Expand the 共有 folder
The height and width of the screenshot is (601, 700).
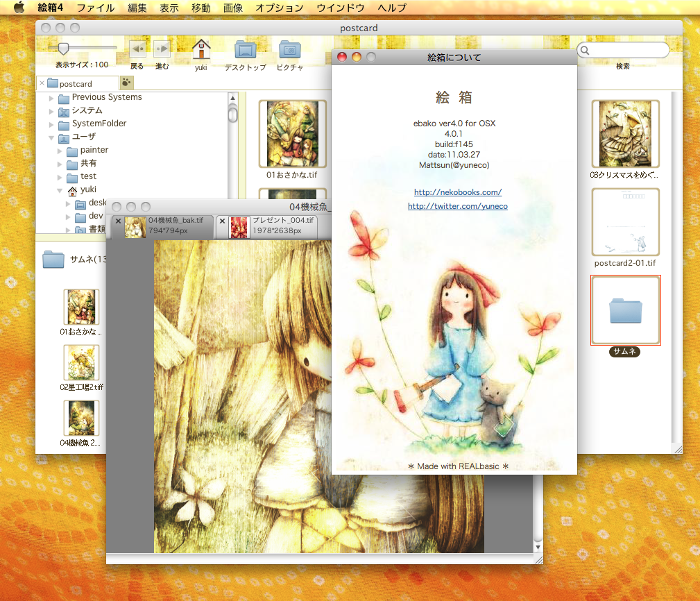pyautogui.click(x=60, y=164)
